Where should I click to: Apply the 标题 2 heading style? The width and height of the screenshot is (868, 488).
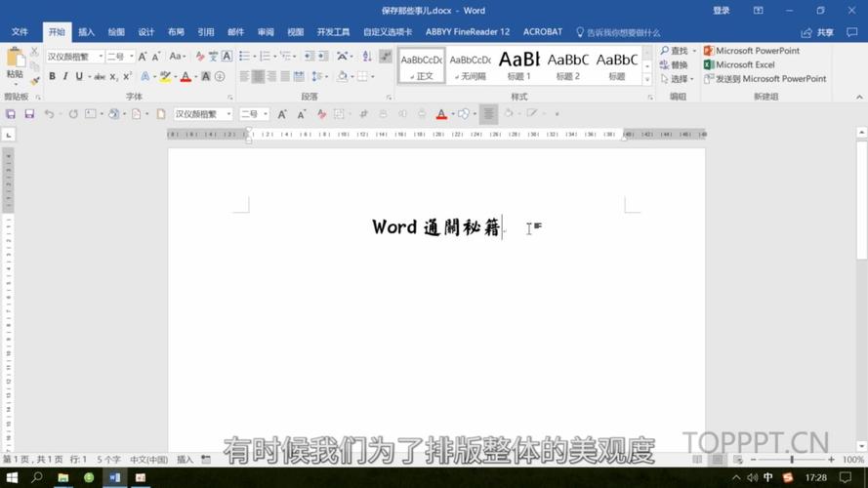(x=568, y=65)
